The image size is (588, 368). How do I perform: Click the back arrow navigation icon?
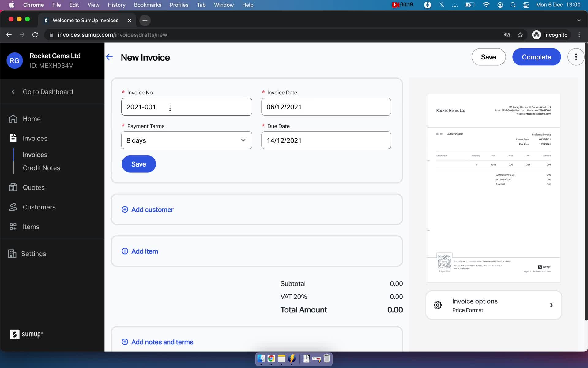click(x=110, y=57)
